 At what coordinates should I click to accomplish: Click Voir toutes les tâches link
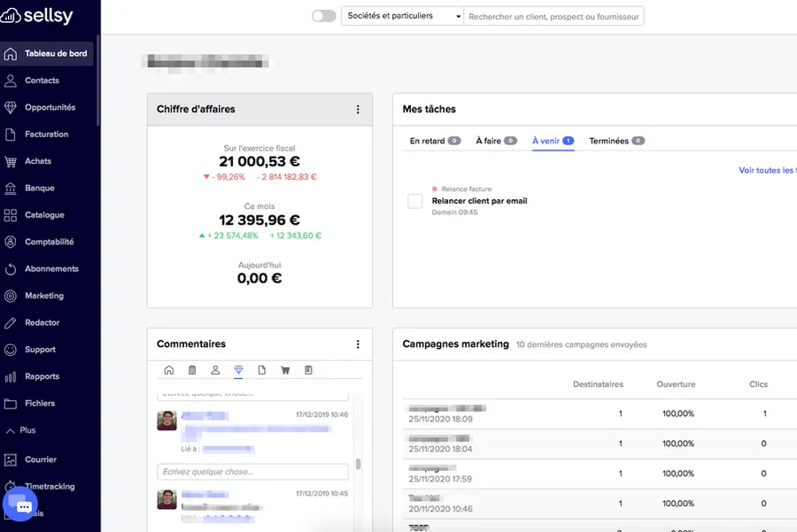tap(768, 170)
